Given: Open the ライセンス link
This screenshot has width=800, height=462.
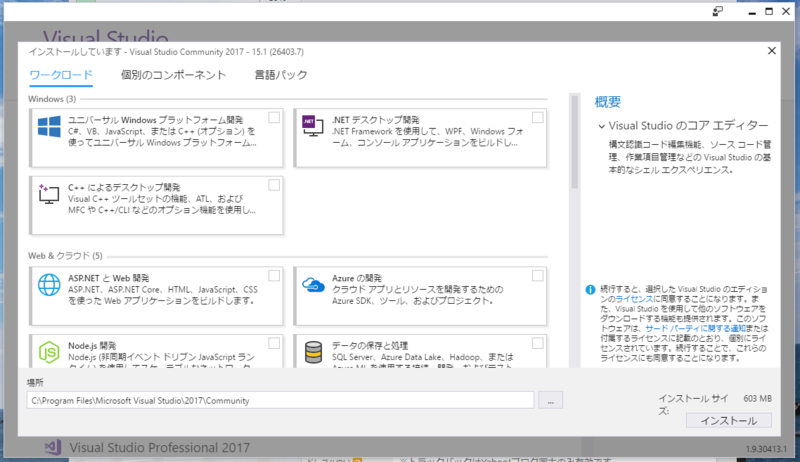Looking at the screenshot, I should 634,299.
